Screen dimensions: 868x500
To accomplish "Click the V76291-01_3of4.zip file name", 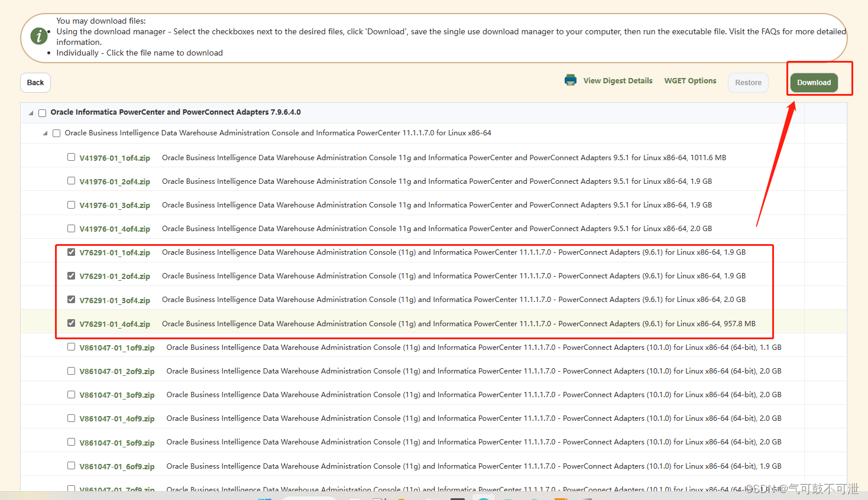I will pos(115,301).
